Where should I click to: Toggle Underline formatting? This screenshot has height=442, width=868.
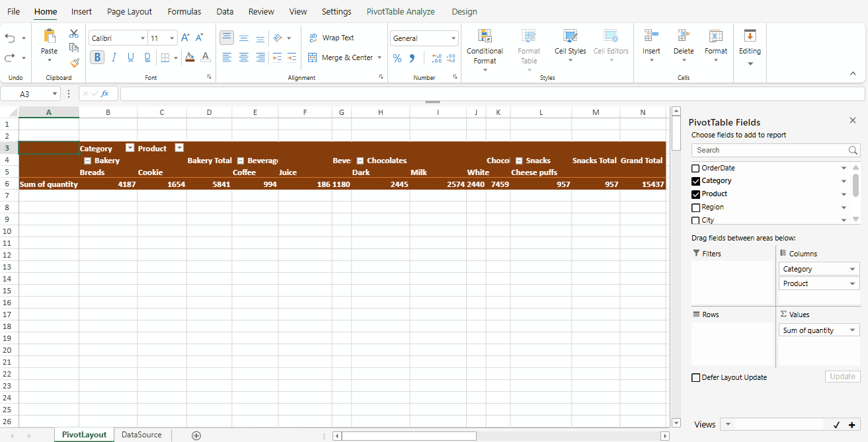(x=130, y=57)
